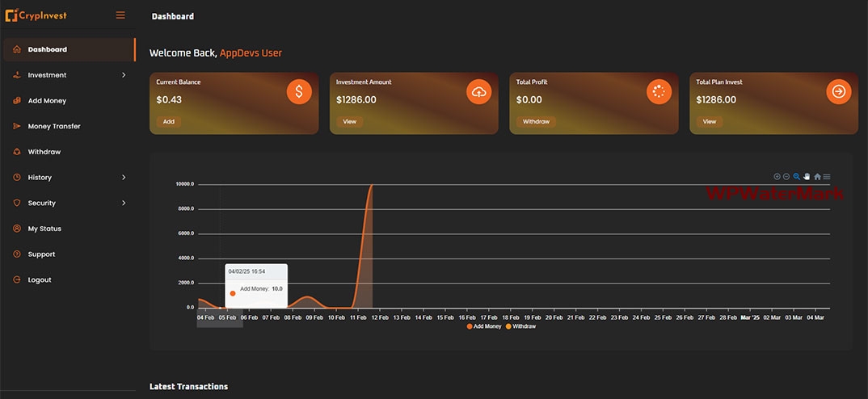Open Money Transfer from the sidebar
This screenshot has width=868, height=399.
point(54,127)
